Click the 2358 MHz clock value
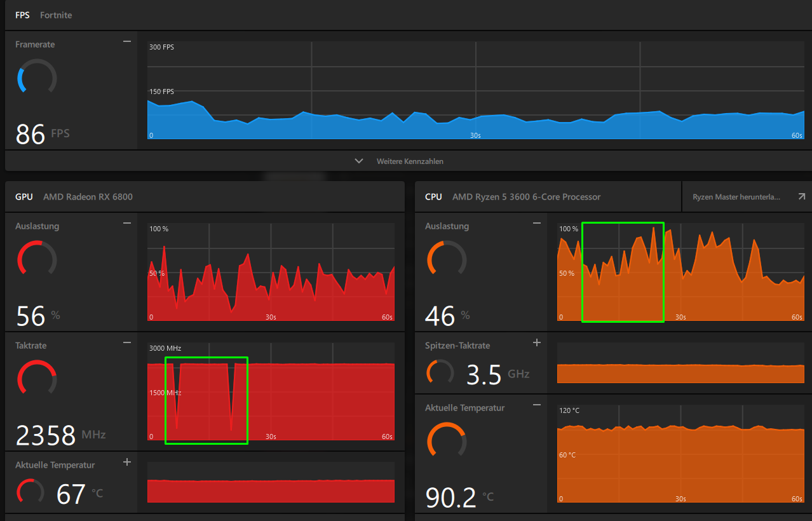 (x=60, y=435)
